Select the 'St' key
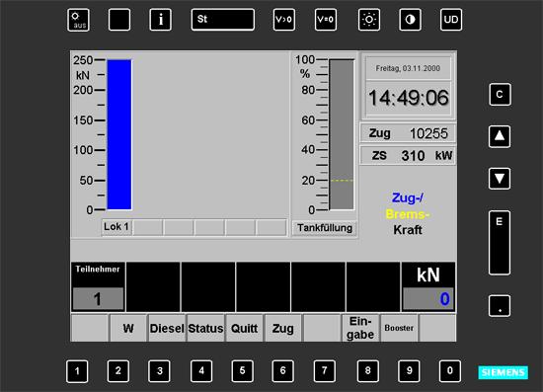The height and width of the screenshot is (392, 543). point(223,20)
